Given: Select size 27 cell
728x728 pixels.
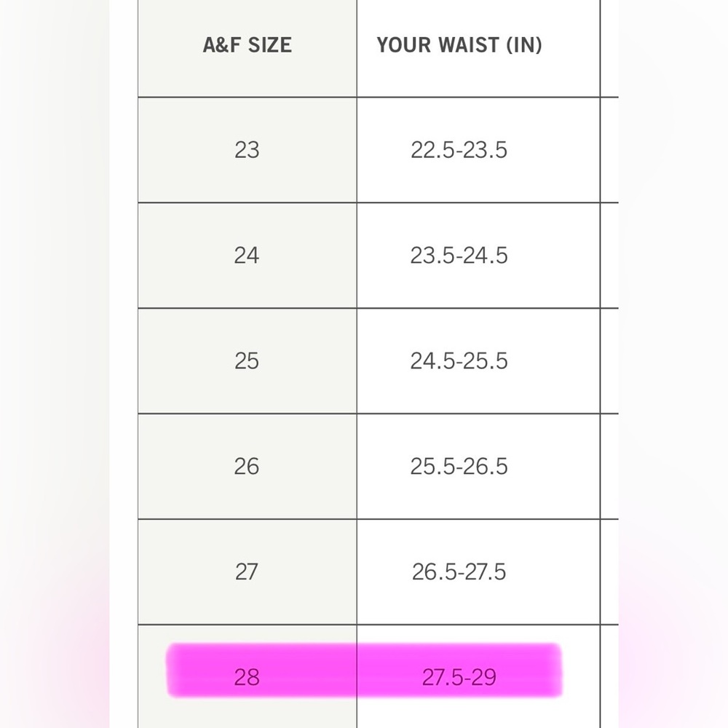Looking at the screenshot, I should coord(247,572).
